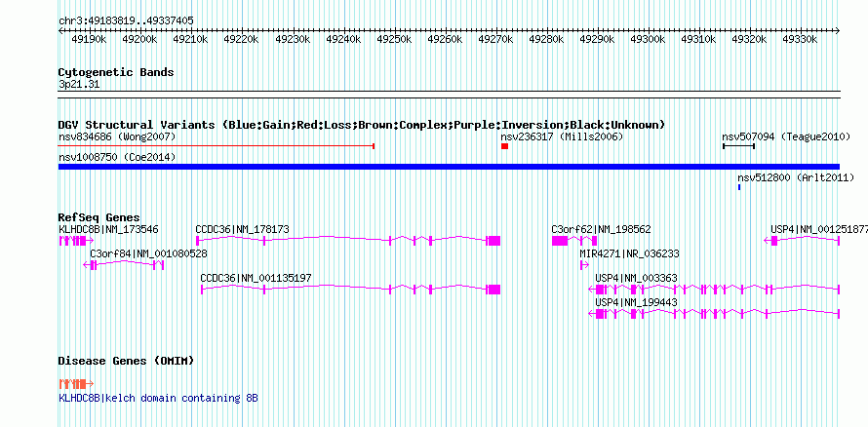Viewport: 868px width, 427px height.
Task: Click the USP4|NM_00125187 label at right edge
Action: click(819, 229)
